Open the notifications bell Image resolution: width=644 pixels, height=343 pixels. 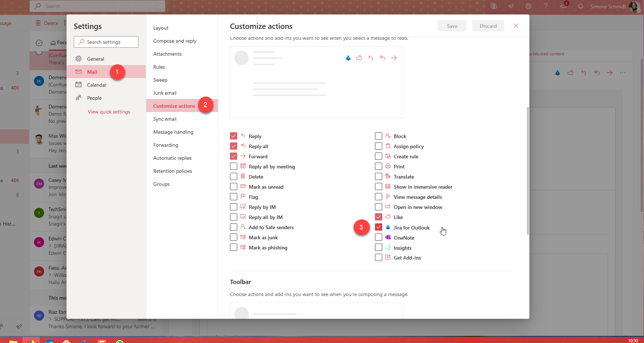[580, 6]
